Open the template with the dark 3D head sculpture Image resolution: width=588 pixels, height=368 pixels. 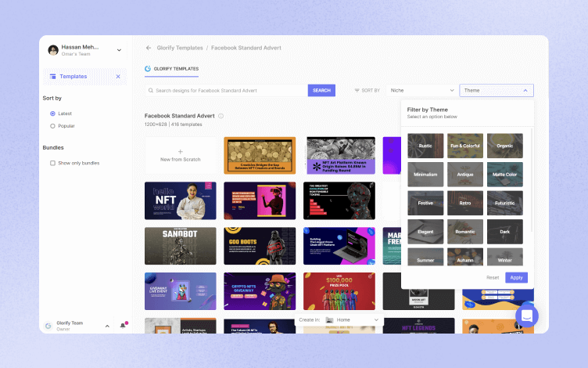tap(339, 201)
